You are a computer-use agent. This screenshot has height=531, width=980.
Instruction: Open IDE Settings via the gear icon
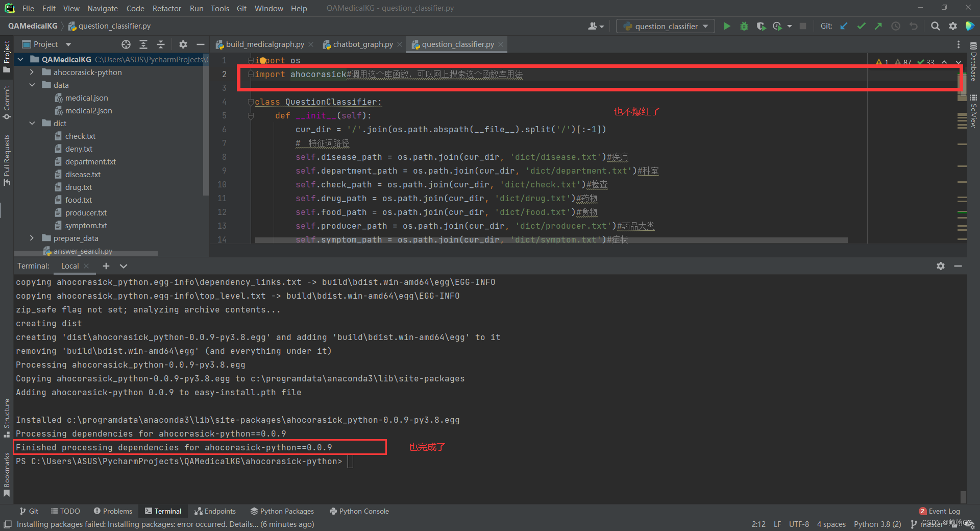coord(953,26)
